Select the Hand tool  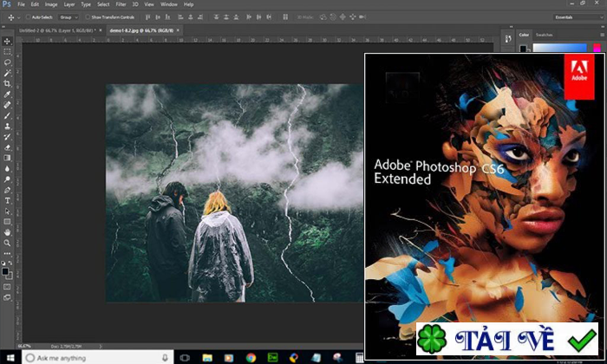pyautogui.click(x=7, y=231)
